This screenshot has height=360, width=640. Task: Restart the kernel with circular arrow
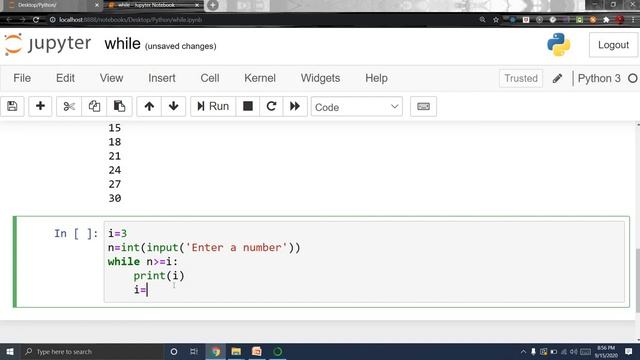point(271,107)
